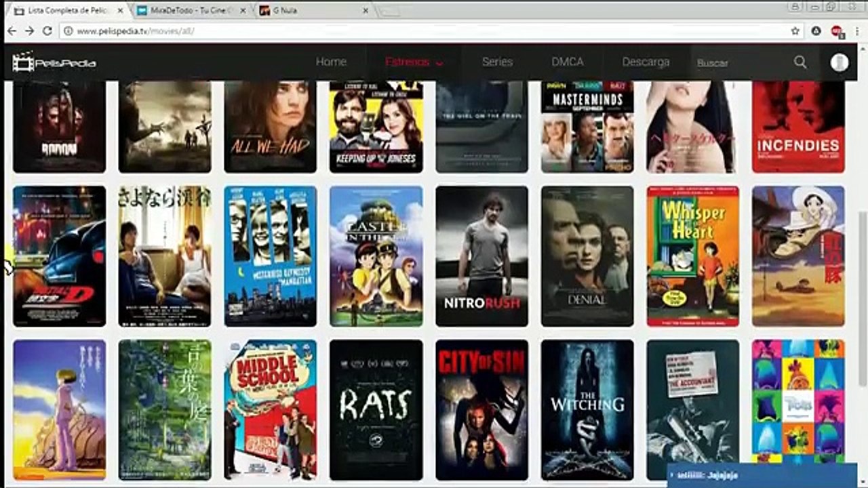This screenshot has width=868, height=488.
Task: Click the address bar URL field
Action: (x=427, y=31)
